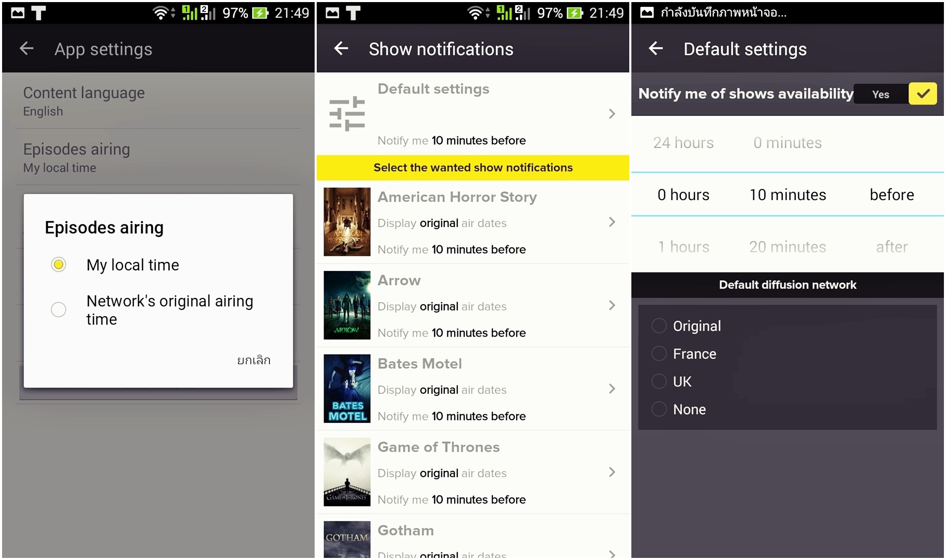Viewport: 946px width, 560px height.
Task: Pick 0 minutes in minutes picker
Action: pos(788,143)
